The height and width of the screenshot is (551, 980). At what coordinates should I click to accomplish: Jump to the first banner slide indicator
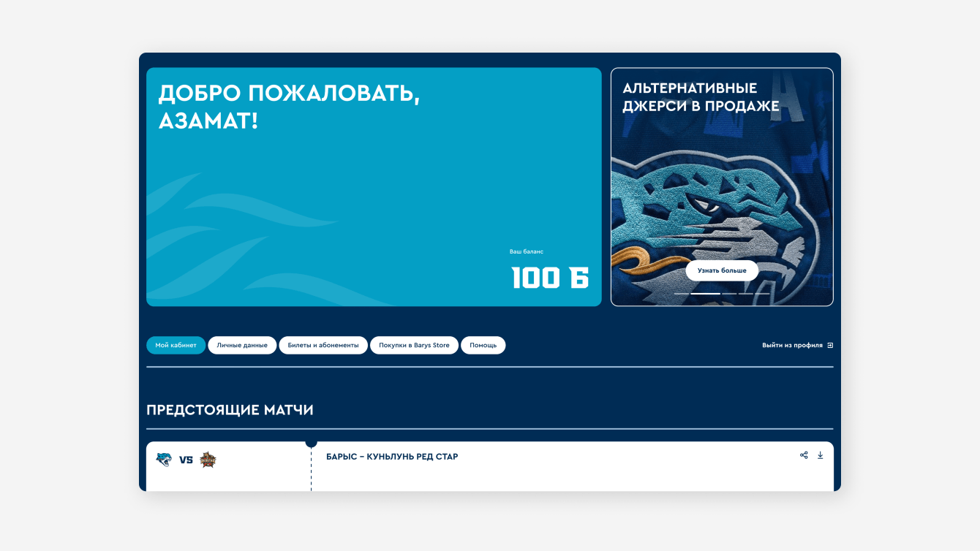(x=681, y=294)
